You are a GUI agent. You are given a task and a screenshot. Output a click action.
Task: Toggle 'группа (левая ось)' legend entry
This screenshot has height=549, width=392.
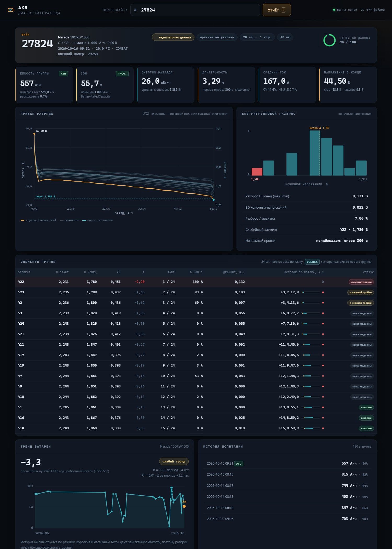[38, 220]
